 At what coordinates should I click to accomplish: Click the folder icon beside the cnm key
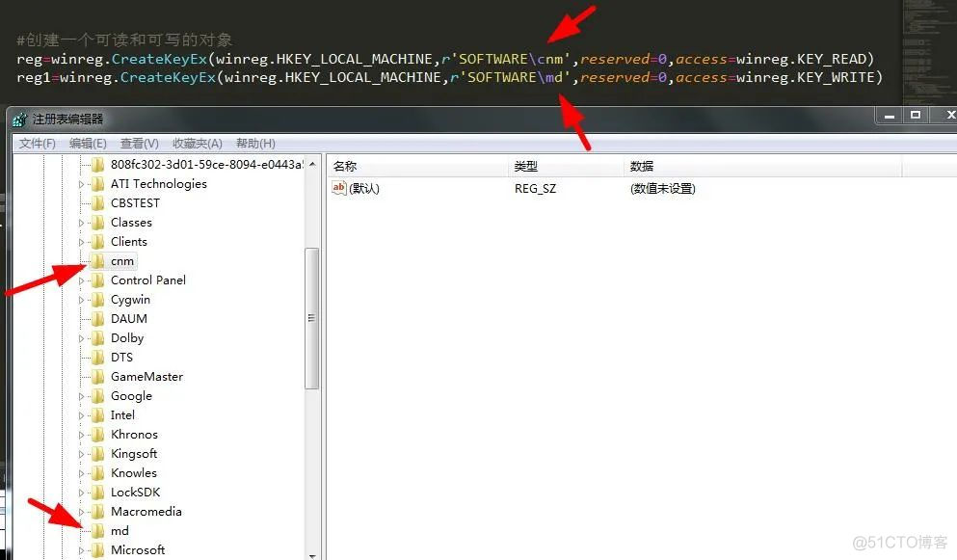click(98, 260)
